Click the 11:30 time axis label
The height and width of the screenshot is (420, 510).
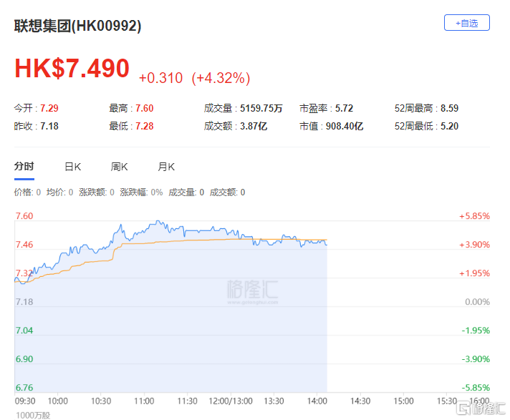(x=188, y=401)
